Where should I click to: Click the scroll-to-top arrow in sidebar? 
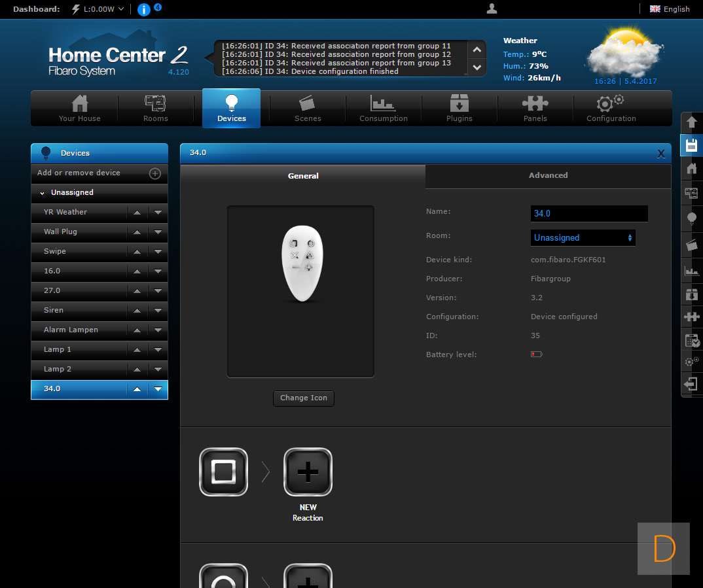[x=691, y=122]
